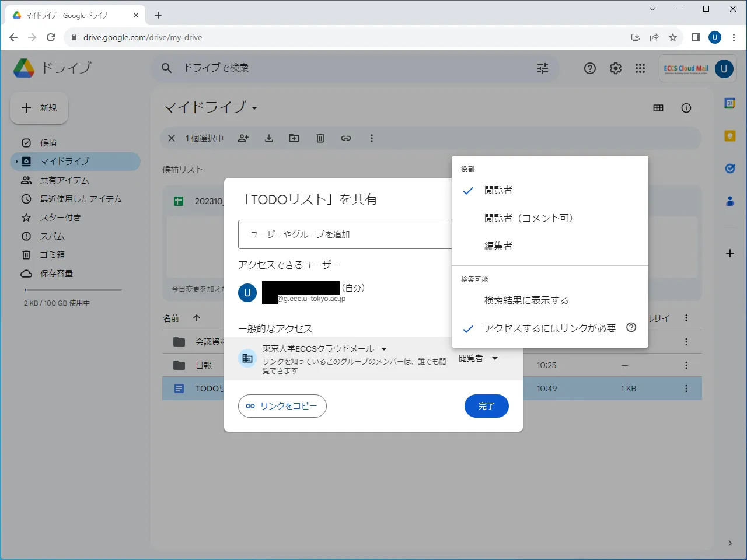Viewport: 747px width, 560px height.
Task: Click the Drive support help icon
Action: point(590,68)
